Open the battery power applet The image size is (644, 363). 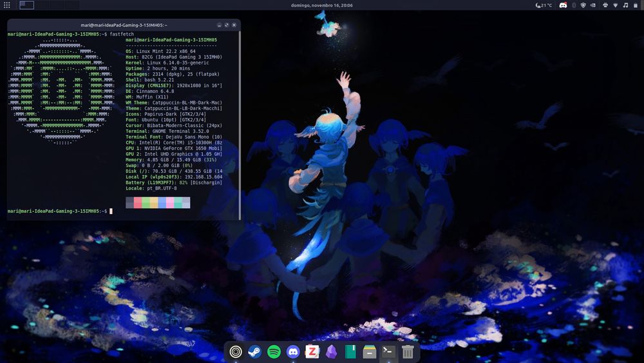[636, 5]
